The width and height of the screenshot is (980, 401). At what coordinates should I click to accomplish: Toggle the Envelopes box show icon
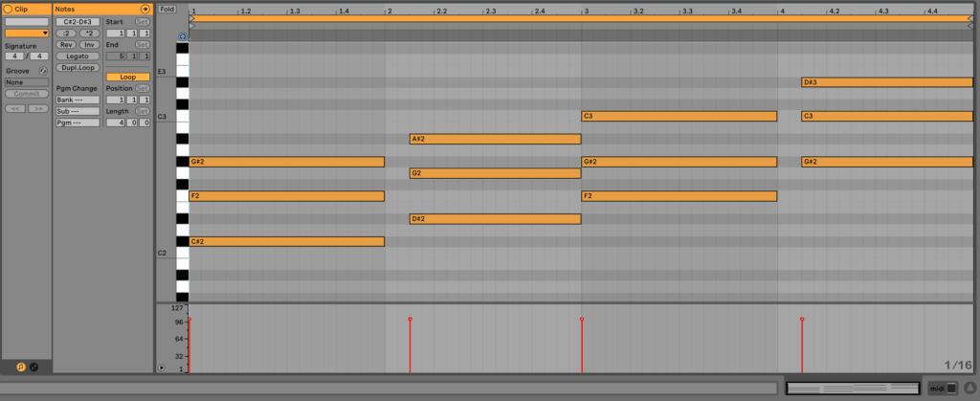[33, 368]
